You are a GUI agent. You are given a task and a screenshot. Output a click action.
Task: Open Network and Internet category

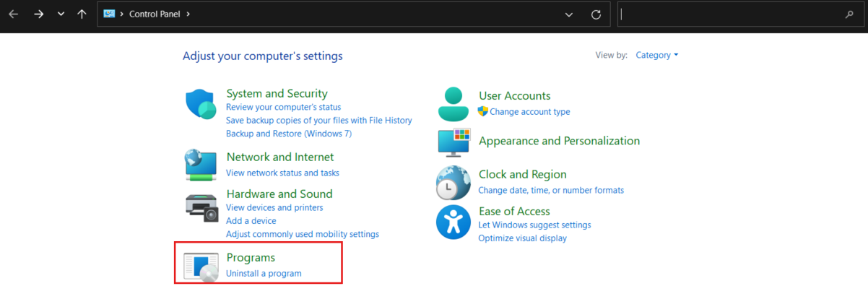pos(280,157)
